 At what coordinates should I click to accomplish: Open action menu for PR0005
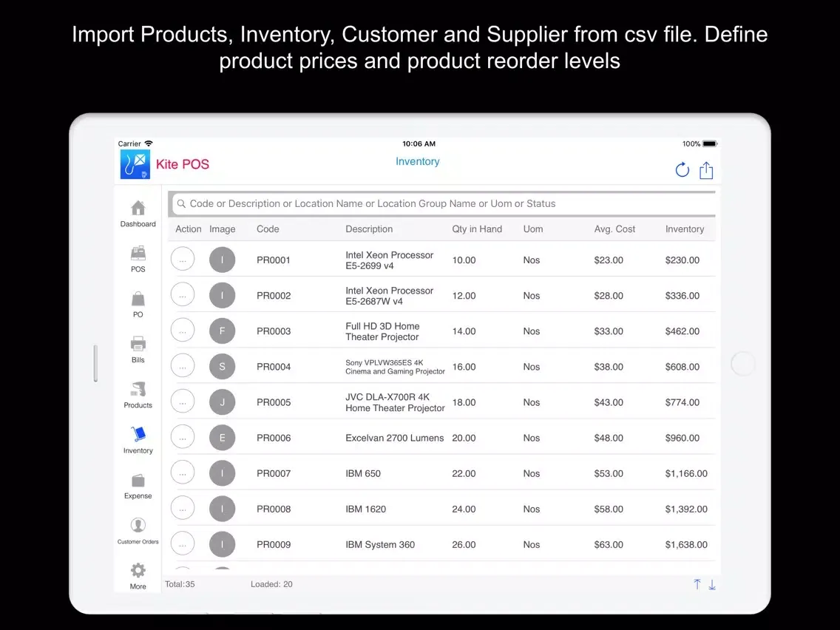click(x=183, y=402)
